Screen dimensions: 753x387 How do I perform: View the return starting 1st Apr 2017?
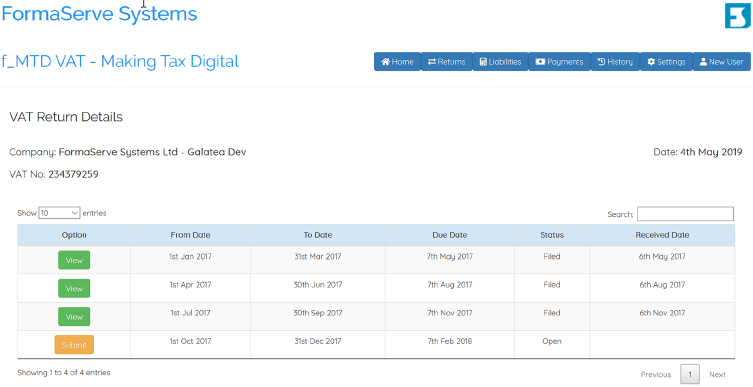click(x=74, y=289)
